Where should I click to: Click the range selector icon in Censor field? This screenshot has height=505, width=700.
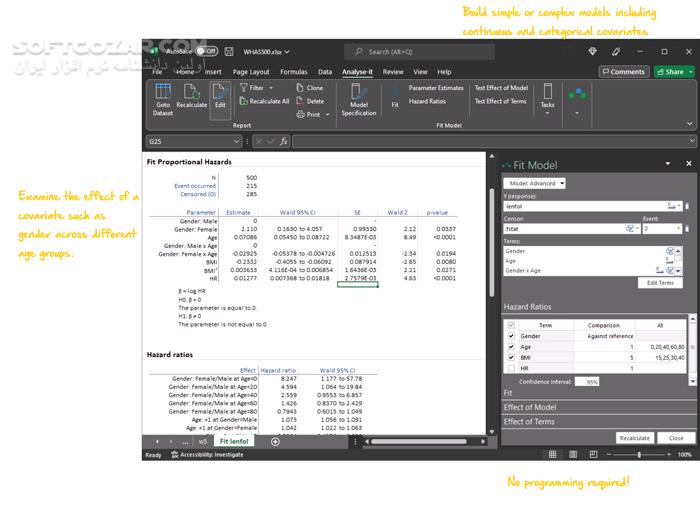[630, 229]
